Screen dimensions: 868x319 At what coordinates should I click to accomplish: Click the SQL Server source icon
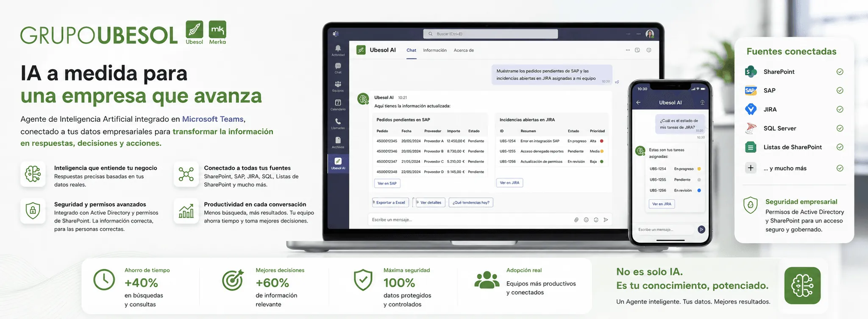click(x=751, y=128)
